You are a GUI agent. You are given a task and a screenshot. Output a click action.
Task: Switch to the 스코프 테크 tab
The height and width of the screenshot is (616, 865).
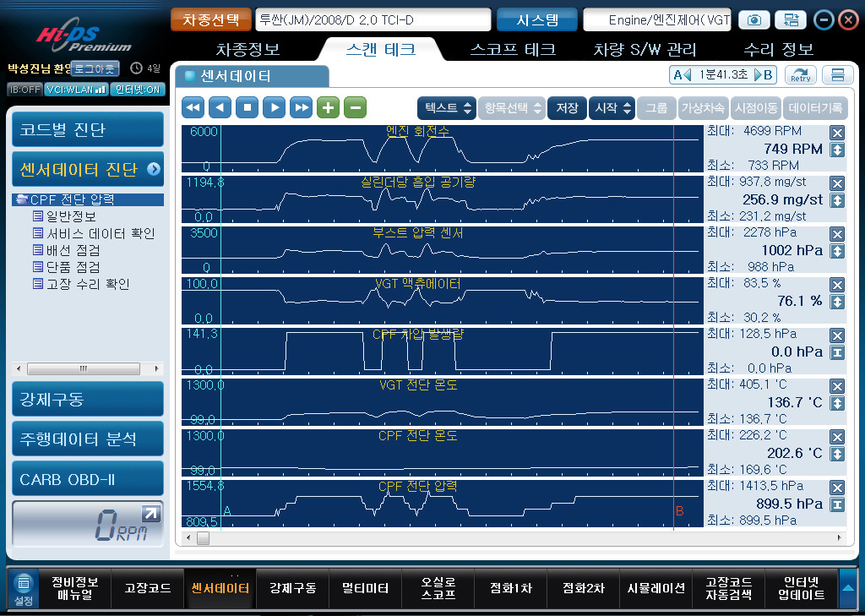tap(513, 50)
